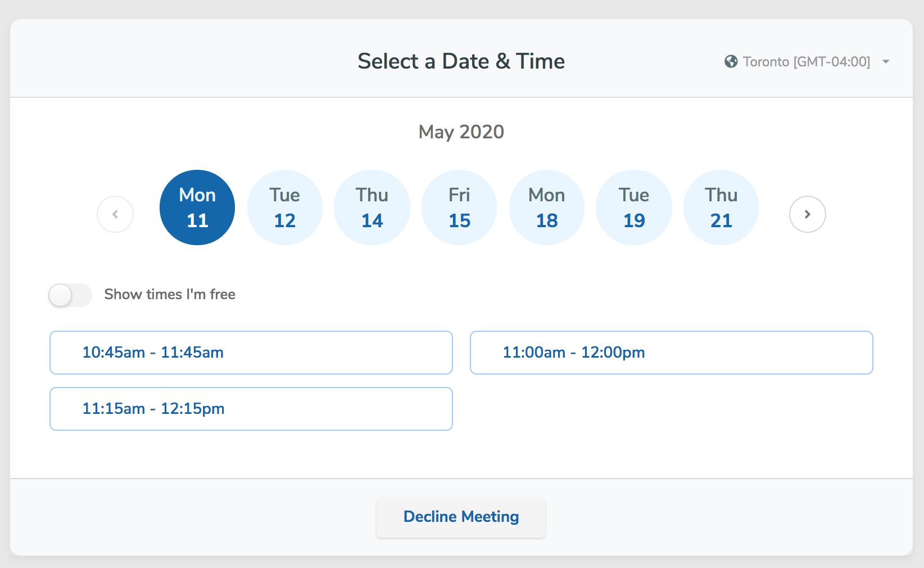This screenshot has height=568, width=924.
Task: Choose Fri 15 date
Action: [x=459, y=208]
